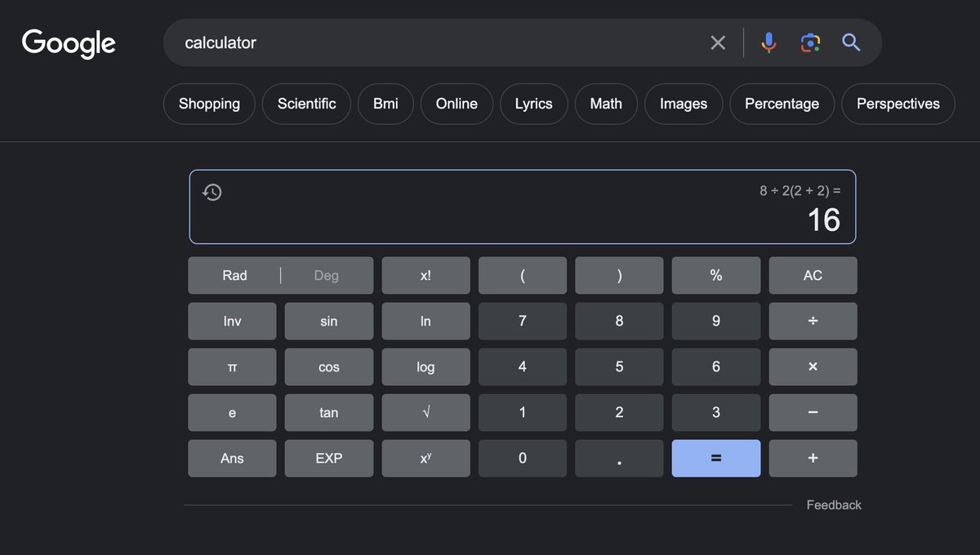Insert the pi constant

(232, 367)
